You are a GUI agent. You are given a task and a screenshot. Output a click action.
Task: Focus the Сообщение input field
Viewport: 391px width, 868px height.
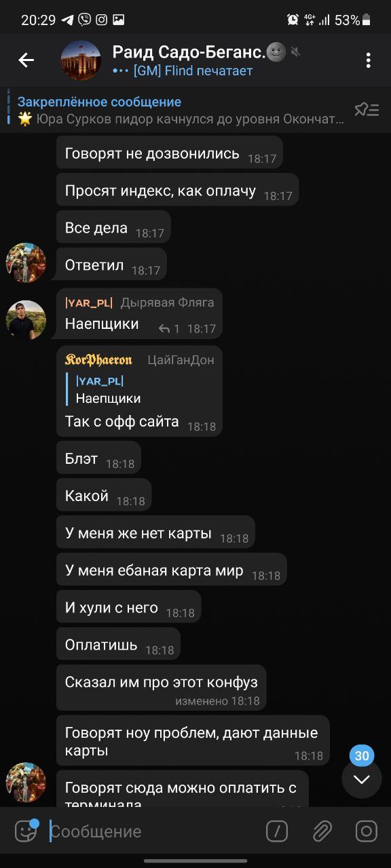click(153, 831)
